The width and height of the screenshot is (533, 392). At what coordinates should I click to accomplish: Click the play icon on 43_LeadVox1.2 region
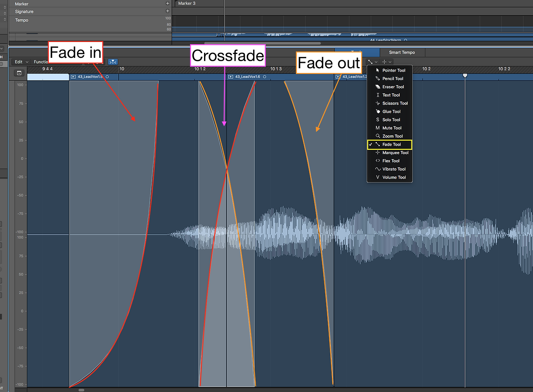[x=338, y=77]
